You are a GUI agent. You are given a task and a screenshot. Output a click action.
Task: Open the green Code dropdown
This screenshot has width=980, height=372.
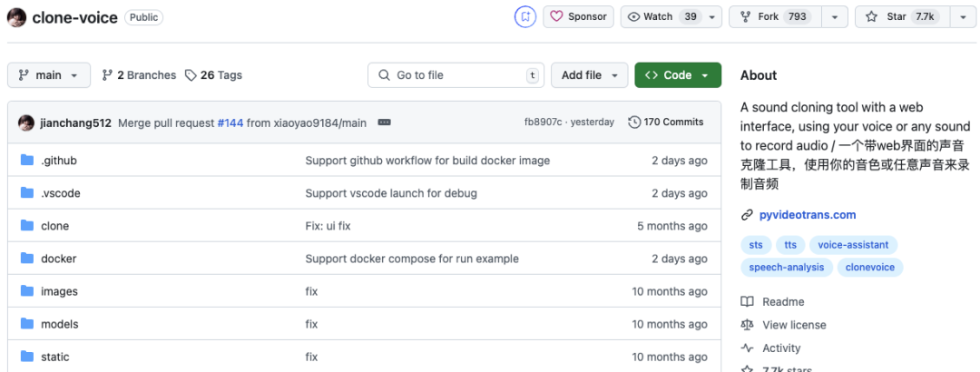pyautogui.click(x=678, y=75)
